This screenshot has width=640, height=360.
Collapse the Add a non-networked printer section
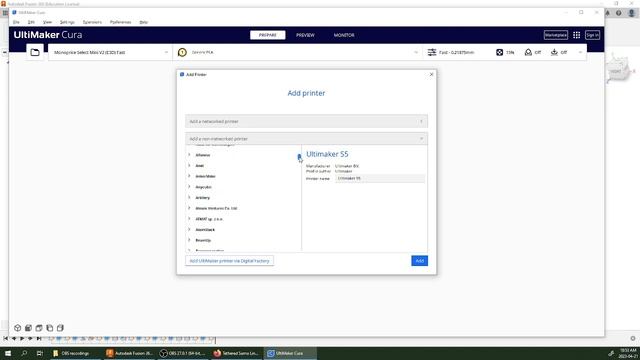(307, 139)
